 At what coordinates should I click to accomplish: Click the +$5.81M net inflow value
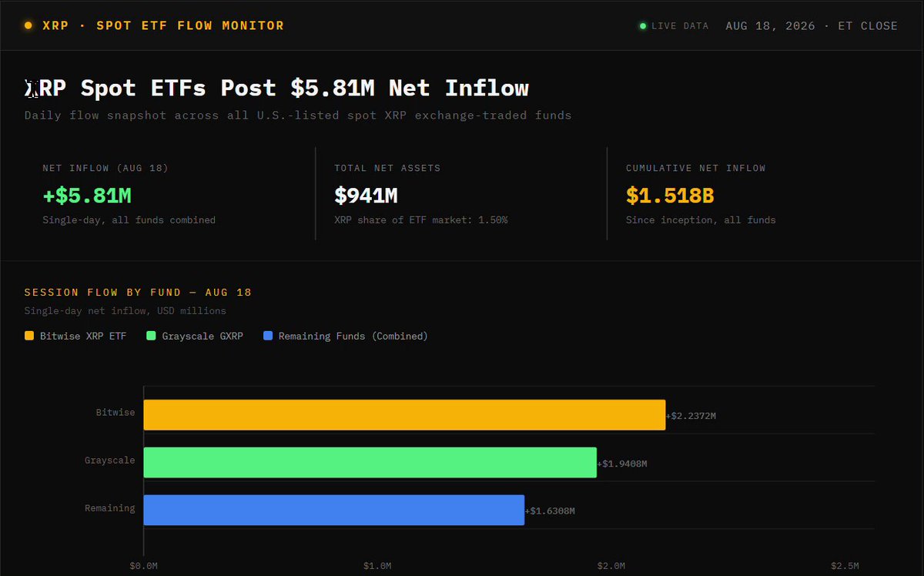(x=87, y=196)
